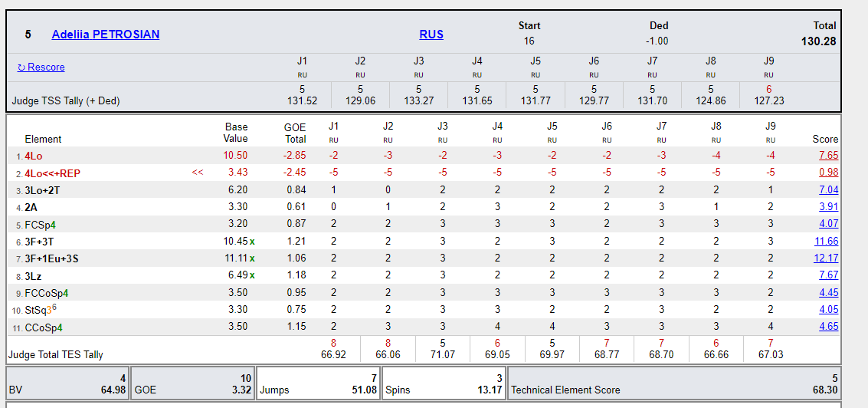Click the 11.66 score for 3F+3T
Viewport: 868px width, 408px height.
coord(826,241)
